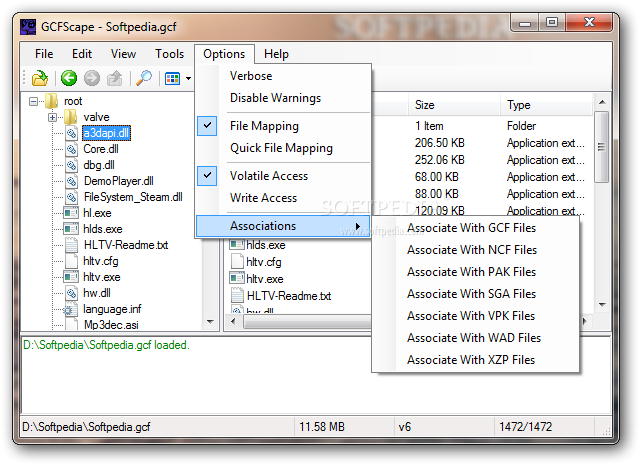
Task: Enable Disable Warnings option
Action: pos(283,98)
